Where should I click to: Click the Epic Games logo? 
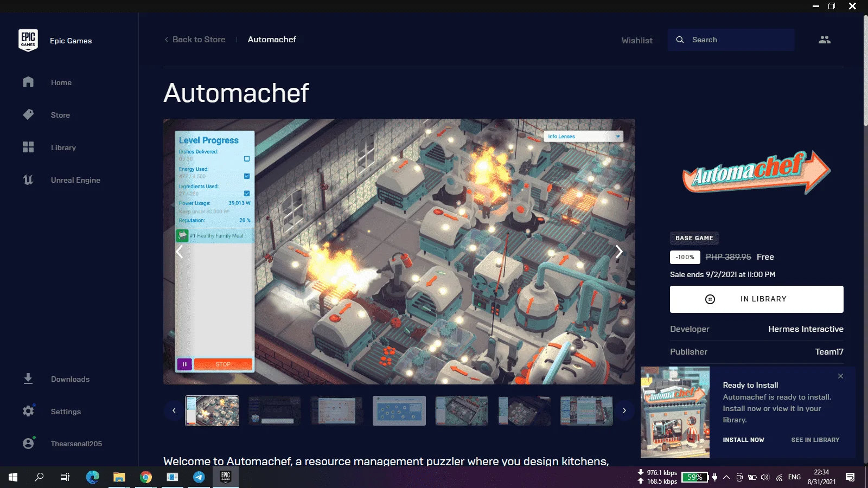[x=28, y=40]
